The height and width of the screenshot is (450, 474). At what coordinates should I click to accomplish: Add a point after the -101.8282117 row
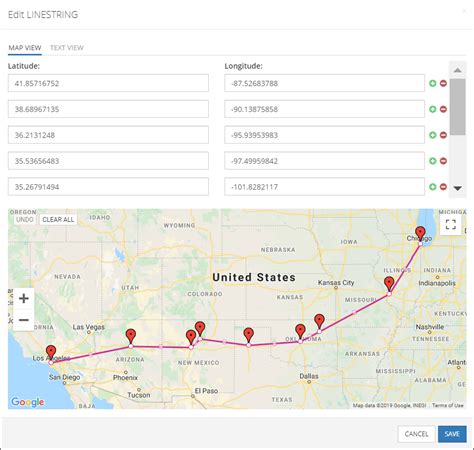[x=432, y=187]
